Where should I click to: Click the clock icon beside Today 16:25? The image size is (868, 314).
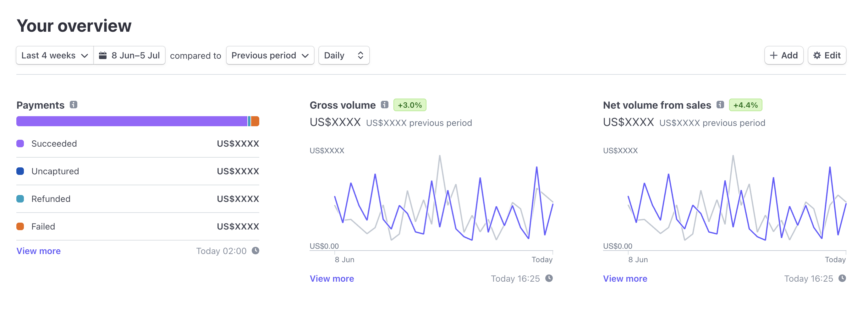tap(549, 278)
